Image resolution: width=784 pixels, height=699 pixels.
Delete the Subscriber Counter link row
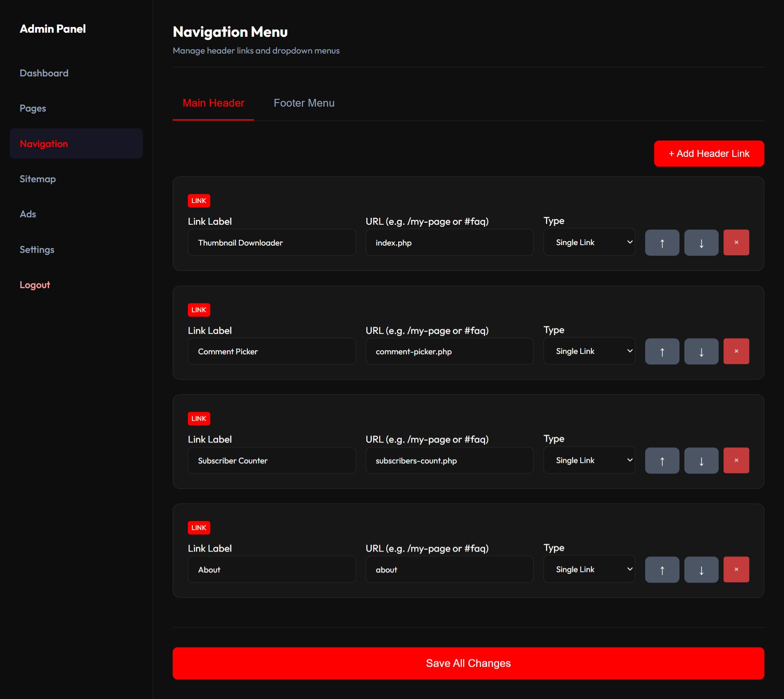click(736, 460)
